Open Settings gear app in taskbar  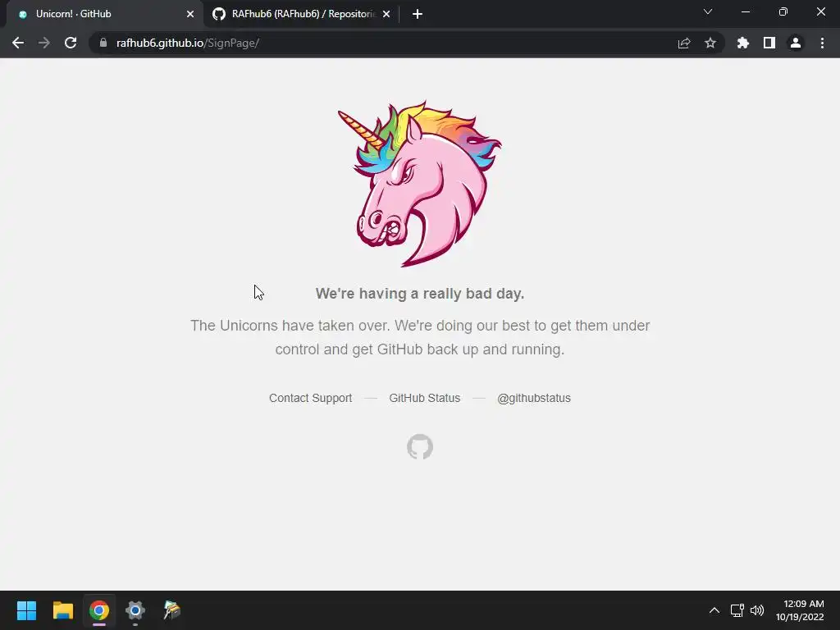135,610
